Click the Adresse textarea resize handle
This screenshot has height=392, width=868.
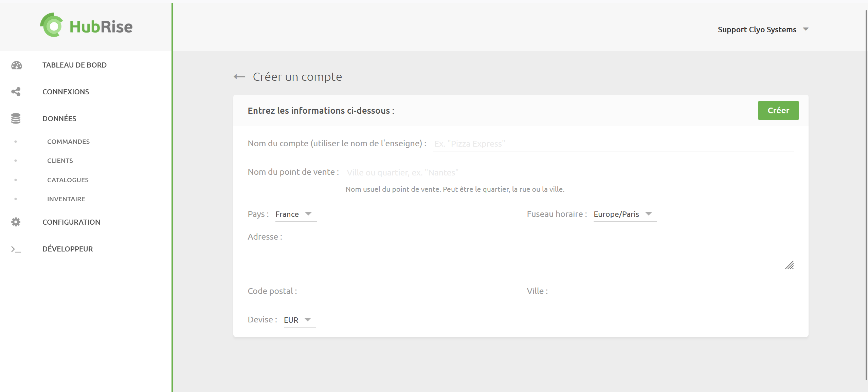(790, 265)
